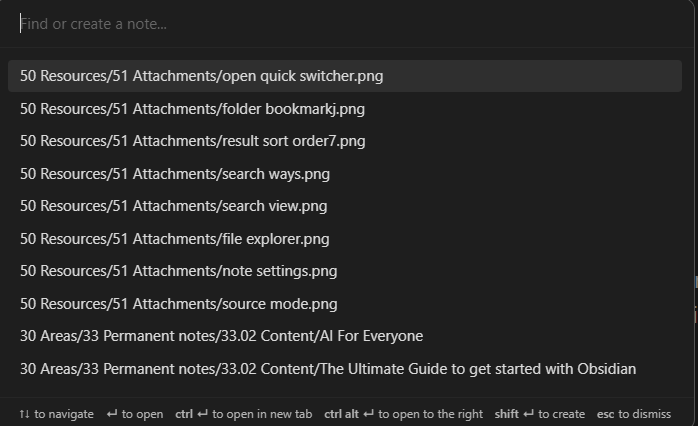698x426 pixels.
Task: Focus the 'Find or create a note' field
Action: coord(340,24)
